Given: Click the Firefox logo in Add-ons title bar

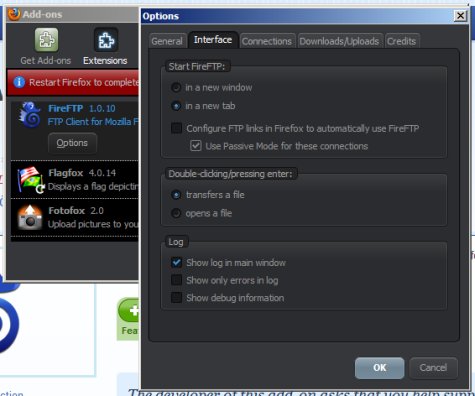Looking at the screenshot, I should pos(14,14).
